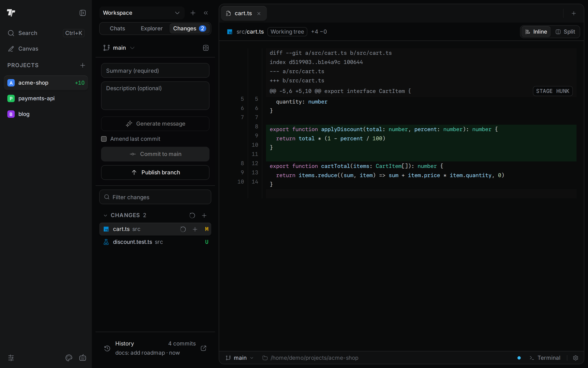This screenshot has width=588, height=368.
Task: Collapse the CHANGES section
Action: pos(105,216)
